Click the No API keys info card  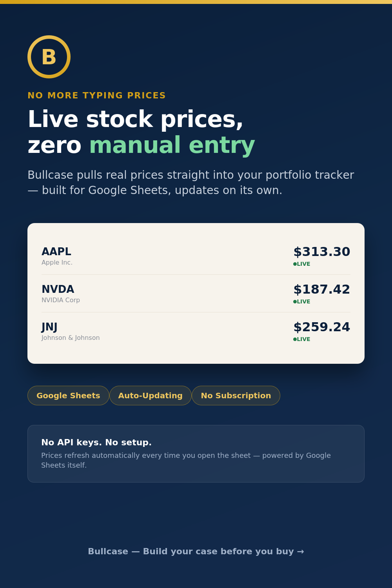pyautogui.click(x=196, y=454)
